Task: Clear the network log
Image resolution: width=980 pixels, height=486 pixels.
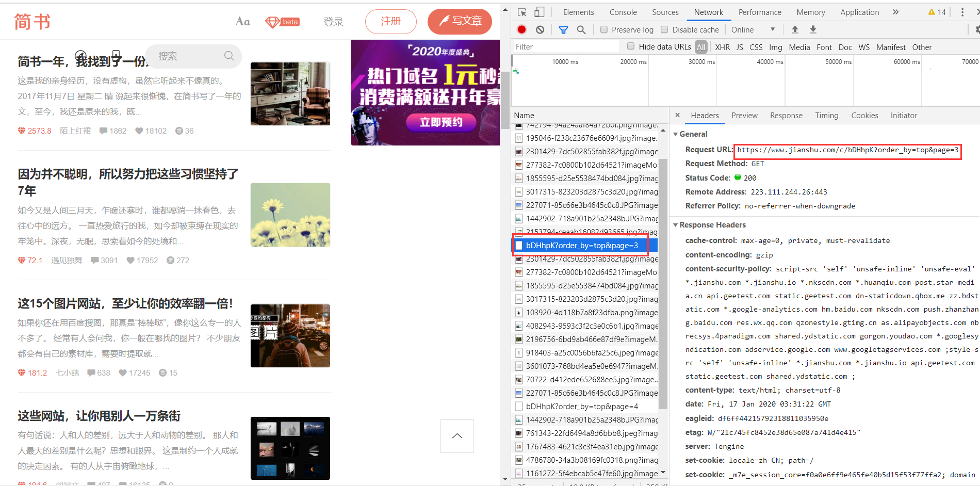Action: tap(540, 29)
